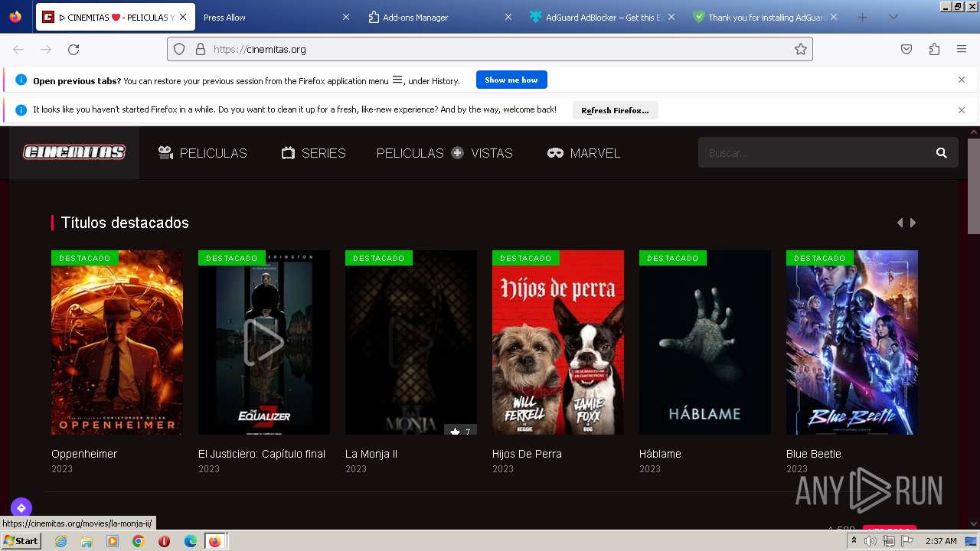Dismiss the Refresh Firefox notification bar

962,110
